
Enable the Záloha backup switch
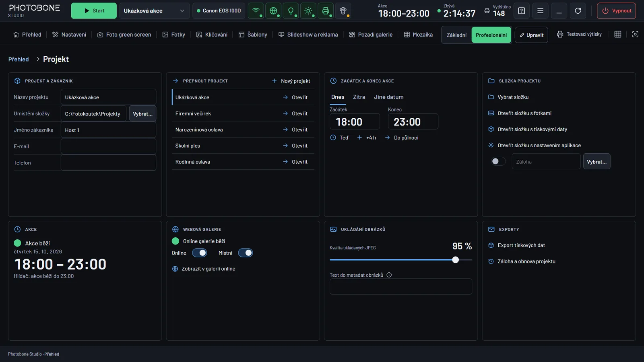498,161
